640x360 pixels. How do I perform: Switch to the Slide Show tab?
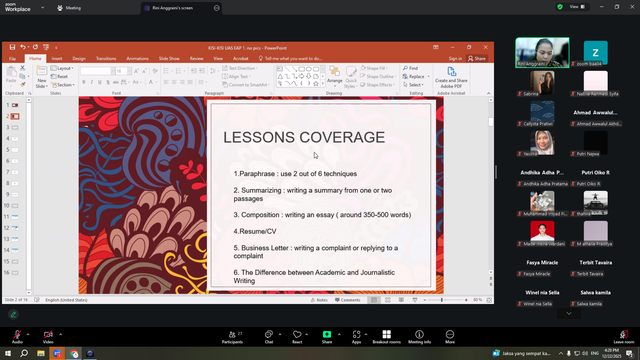pos(169,59)
